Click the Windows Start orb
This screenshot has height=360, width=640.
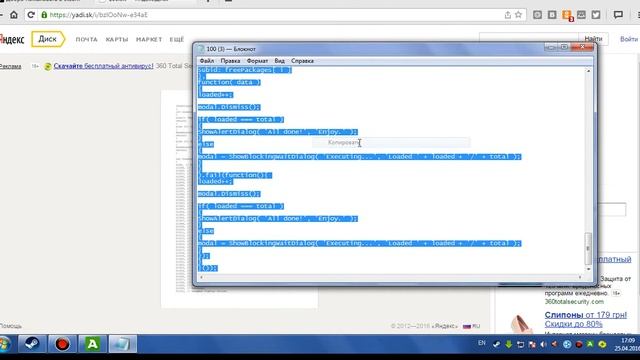(4, 344)
